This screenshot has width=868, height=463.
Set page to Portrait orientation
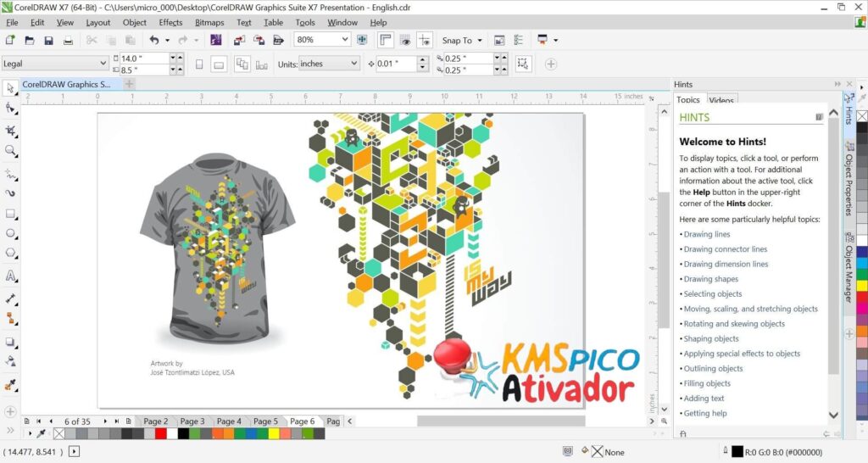[x=199, y=64]
